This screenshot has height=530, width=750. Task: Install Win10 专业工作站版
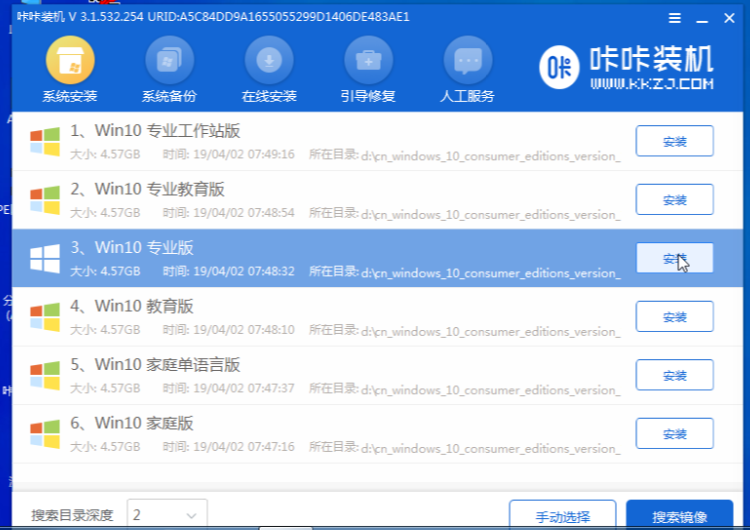tap(674, 141)
